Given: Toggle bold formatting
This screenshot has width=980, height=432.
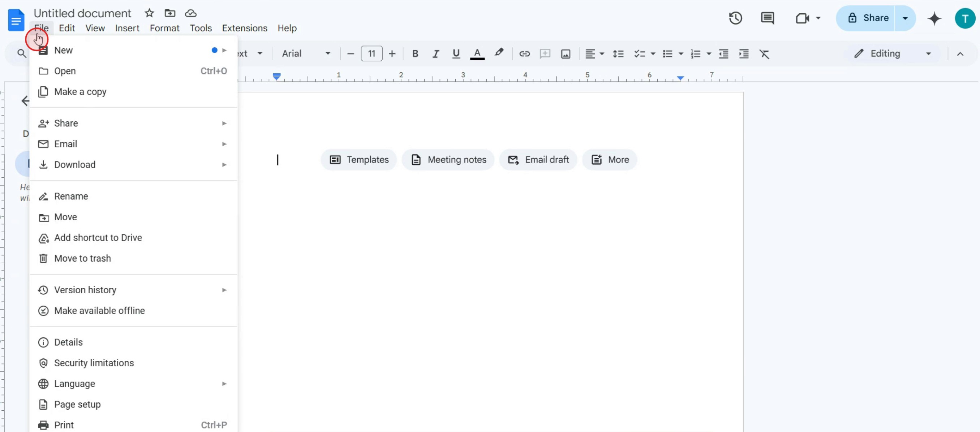Looking at the screenshot, I should (x=415, y=53).
